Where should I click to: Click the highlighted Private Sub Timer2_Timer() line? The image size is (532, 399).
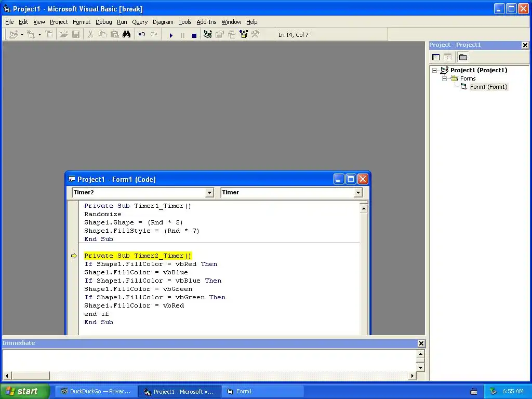138,256
